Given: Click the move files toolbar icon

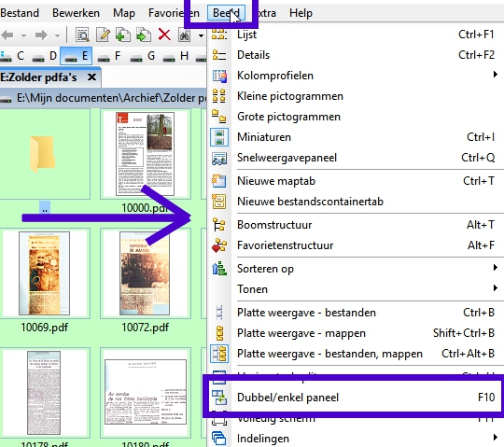Looking at the screenshot, I should pyautogui.click(x=144, y=35).
